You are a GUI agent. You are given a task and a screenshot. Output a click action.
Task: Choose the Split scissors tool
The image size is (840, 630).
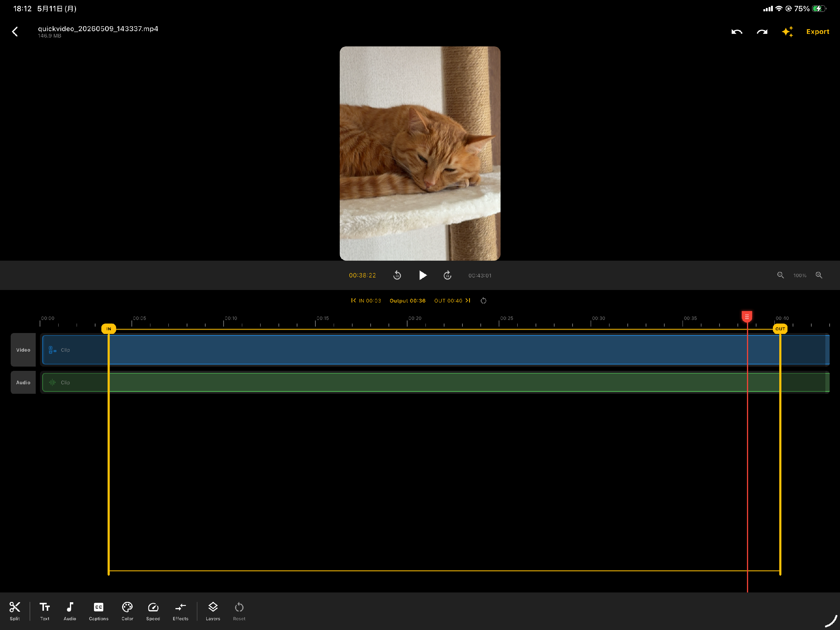point(15,611)
